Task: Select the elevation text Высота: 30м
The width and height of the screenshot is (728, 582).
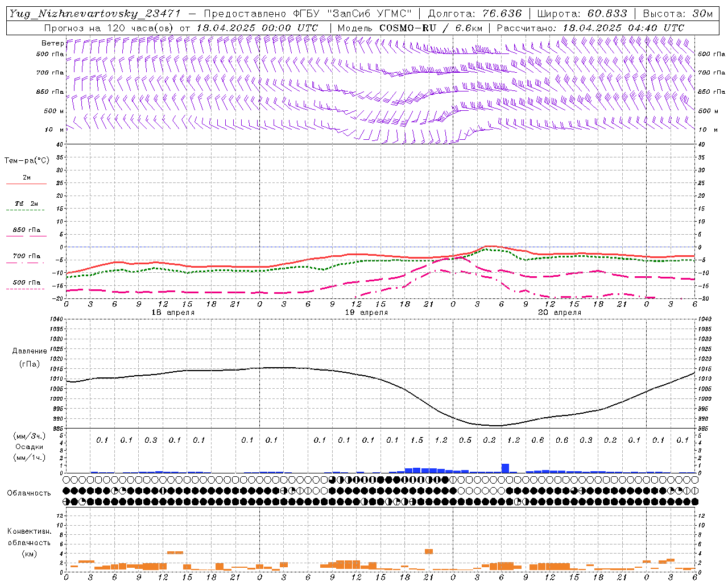Action: click(x=677, y=14)
